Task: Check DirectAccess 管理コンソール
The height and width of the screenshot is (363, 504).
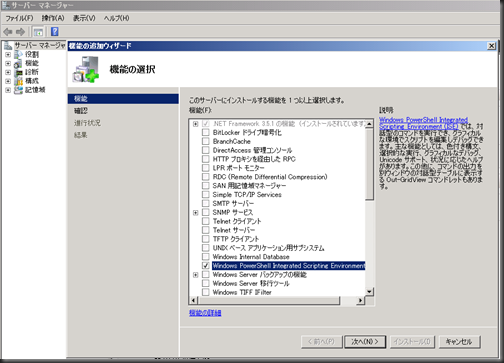Action: pyautogui.click(x=206, y=150)
